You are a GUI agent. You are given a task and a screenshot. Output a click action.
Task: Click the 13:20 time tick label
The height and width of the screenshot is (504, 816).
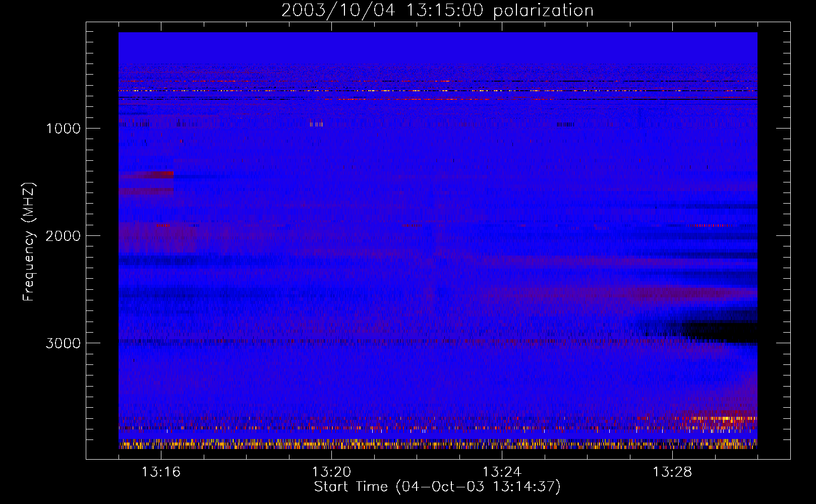click(331, 472)
